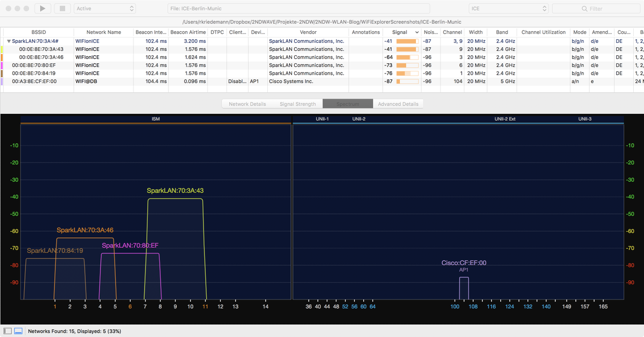Click the -64 signal strength bar
This screenshot has width=644, height=337.
(x=407, y=57)
